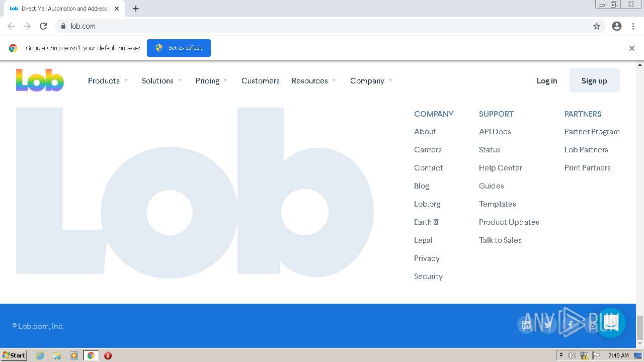This screenshot has height=362, width=644.
Task: Open the volume speaker tray icon
Action: (572, 355)
